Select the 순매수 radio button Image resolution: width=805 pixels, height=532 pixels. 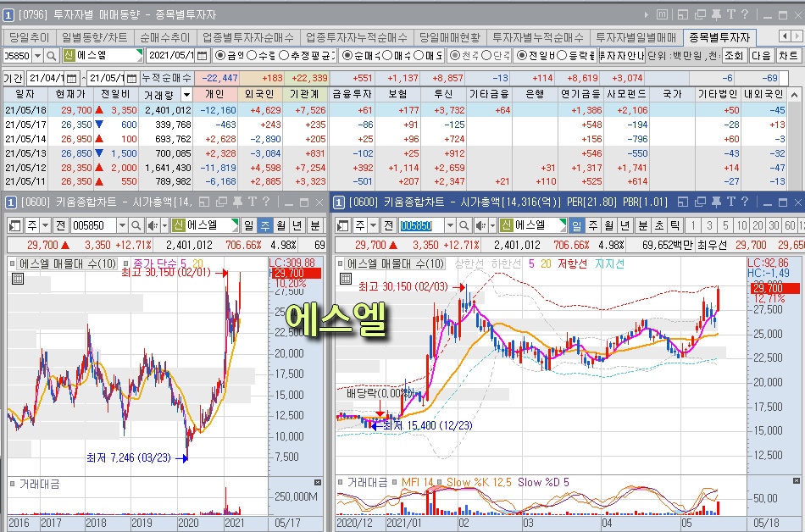click(347, 55)
